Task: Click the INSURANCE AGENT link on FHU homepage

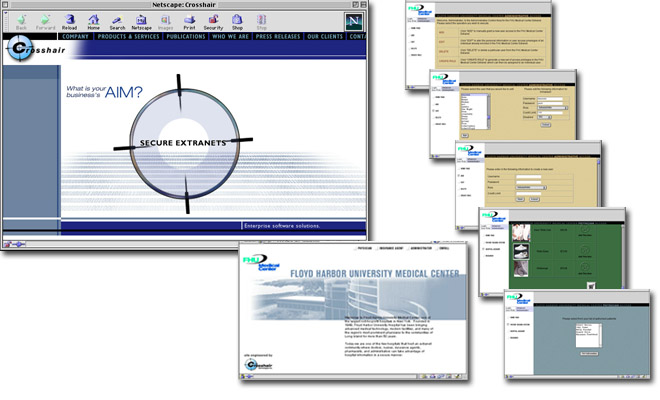Action: click(391, 248)
